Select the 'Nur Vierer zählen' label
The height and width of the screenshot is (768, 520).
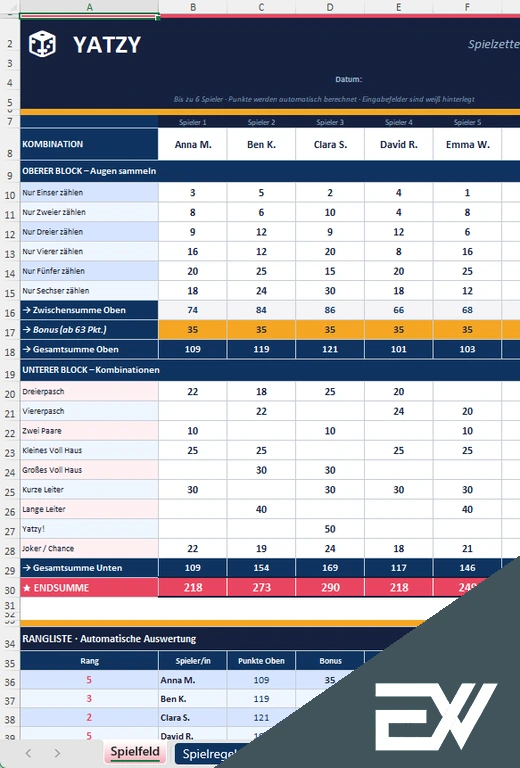[x=89, y=252]
